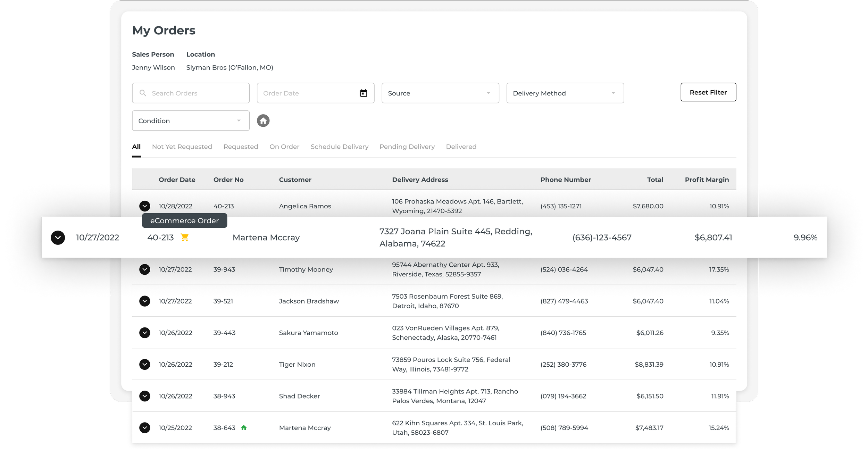
Task: Click the eCommerce cart icon on order 40-213
Action: pyautogui.click(x=185, y=238)
